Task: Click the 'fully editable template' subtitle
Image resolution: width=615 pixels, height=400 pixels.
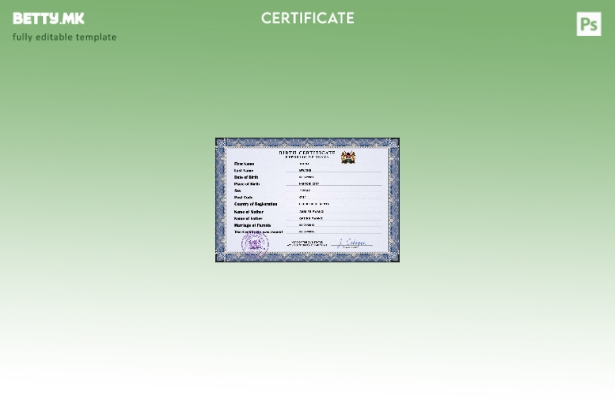Action: (64, 37)
